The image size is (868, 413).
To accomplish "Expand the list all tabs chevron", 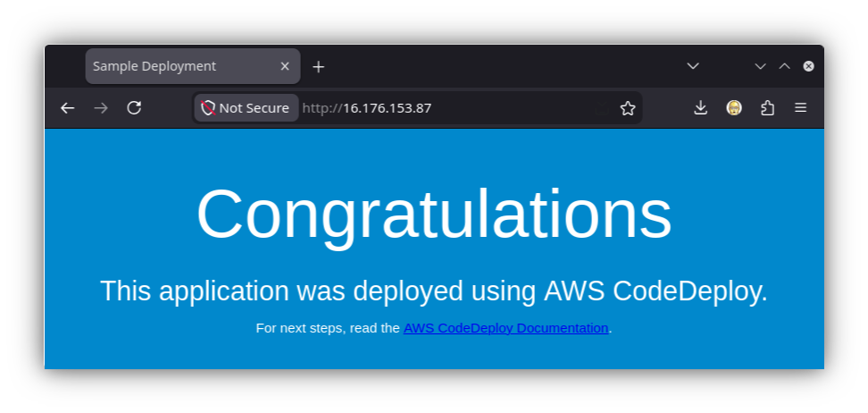I will click(x=692, y=66).
